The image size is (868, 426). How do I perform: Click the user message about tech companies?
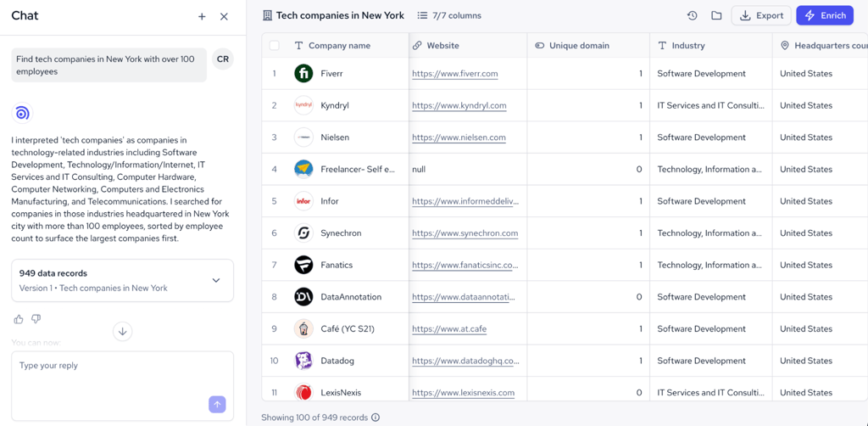pyautogui.click(x=109, y=64)
